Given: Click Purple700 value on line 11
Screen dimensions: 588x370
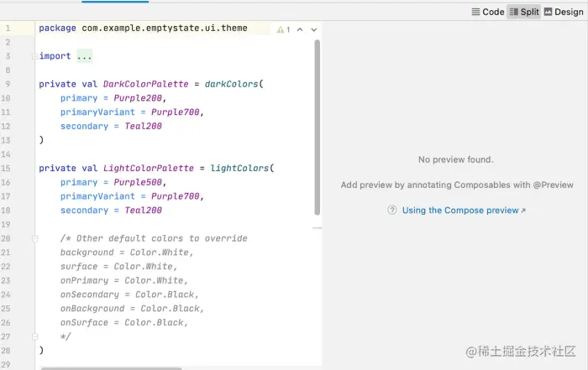Looking at the screenshot, I should (175, 112).
